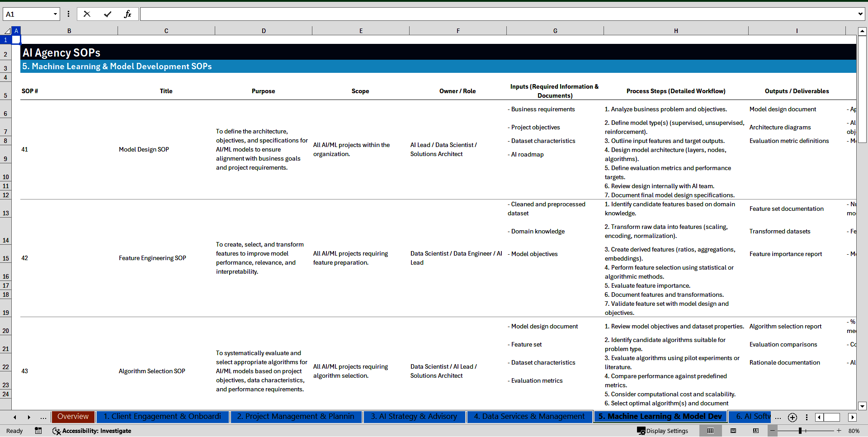Click the vertical scrollbar down arrow
868x437 pixels.
(863, 406)
